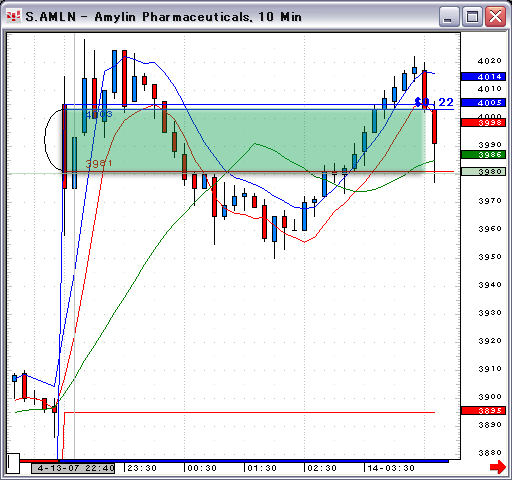This screenshot has height=480, width=512.
Task: Click the 4003 label inside green zone
Action: pos(99,114)
